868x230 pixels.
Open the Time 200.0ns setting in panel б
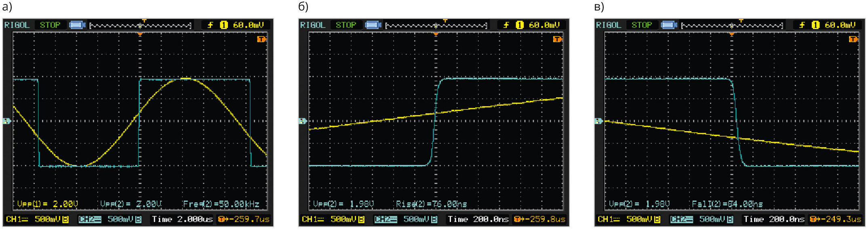(x=478, y=219)
